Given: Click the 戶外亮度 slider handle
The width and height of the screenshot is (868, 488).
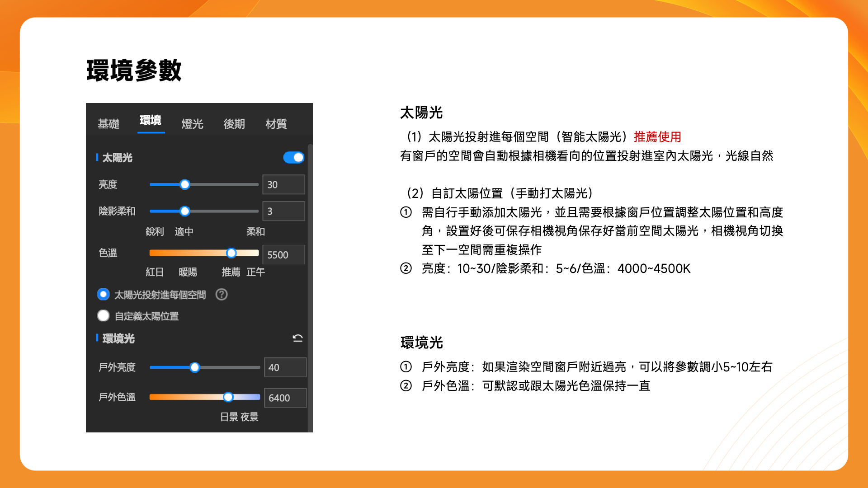Looking at the screenshot, I should [195, 367].
